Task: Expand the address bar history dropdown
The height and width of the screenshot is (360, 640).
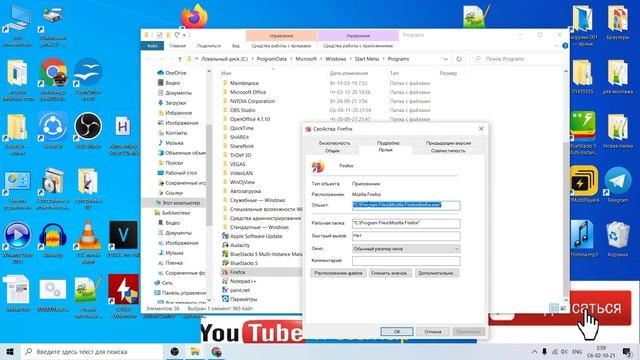Action: [x=445, y=59]
